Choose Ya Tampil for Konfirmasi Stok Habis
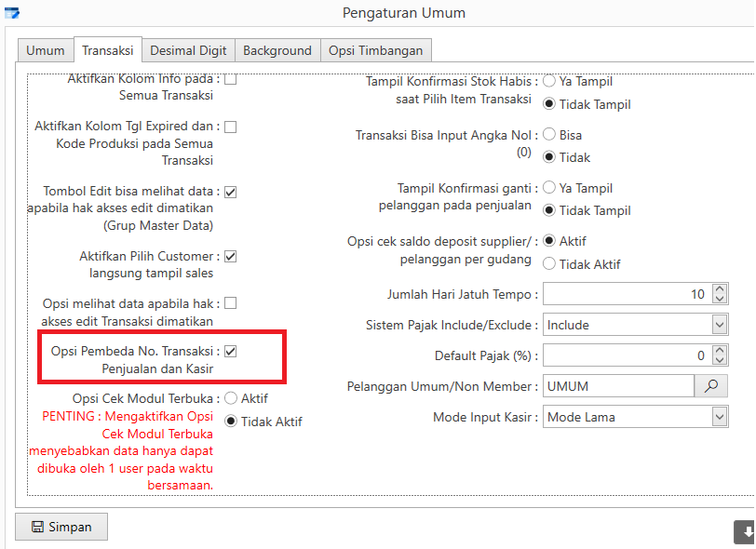The width and height of the screenshot is (756, 549). [549, 82]
